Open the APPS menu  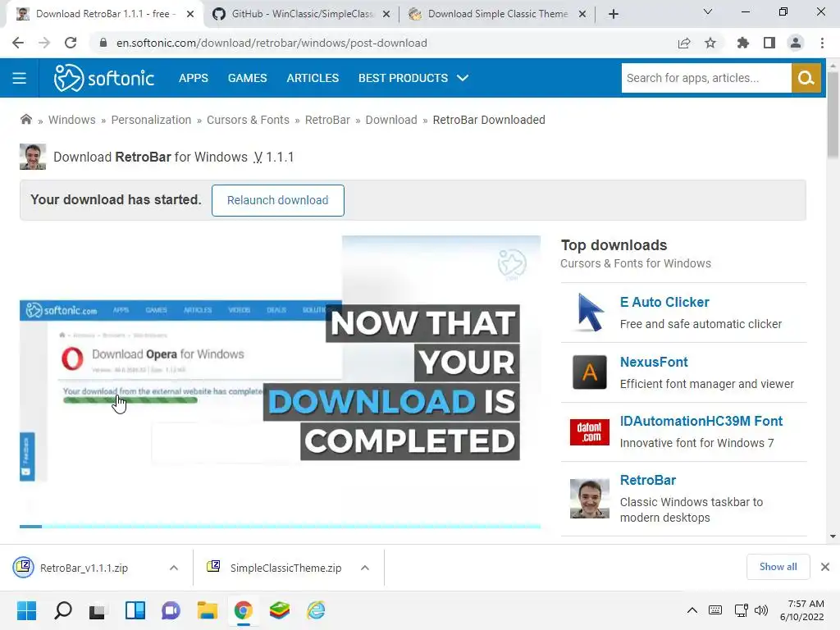pos(194,78)
